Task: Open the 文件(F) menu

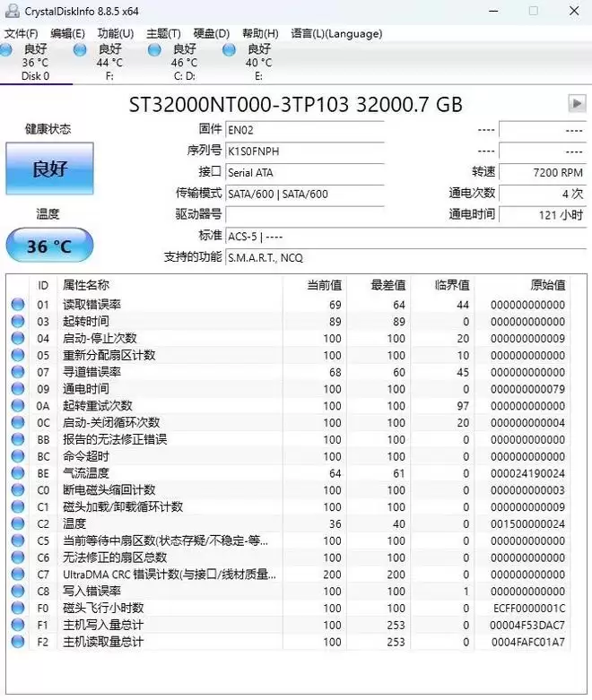Action: (x=21, y=33)
